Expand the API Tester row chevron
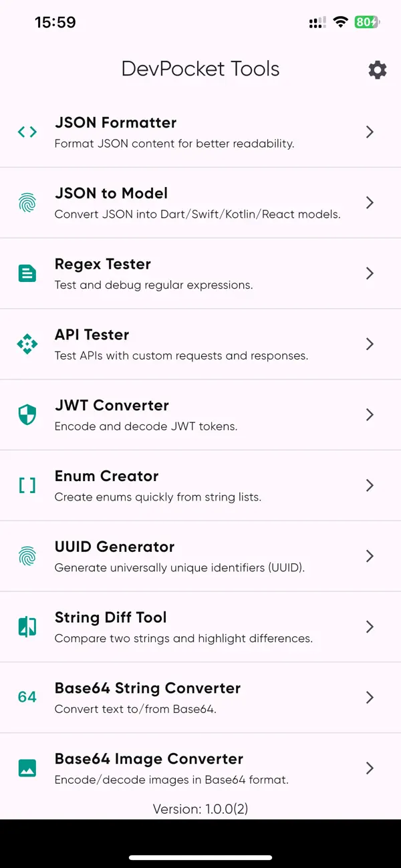The image size is (401, 868). (370, 344)
